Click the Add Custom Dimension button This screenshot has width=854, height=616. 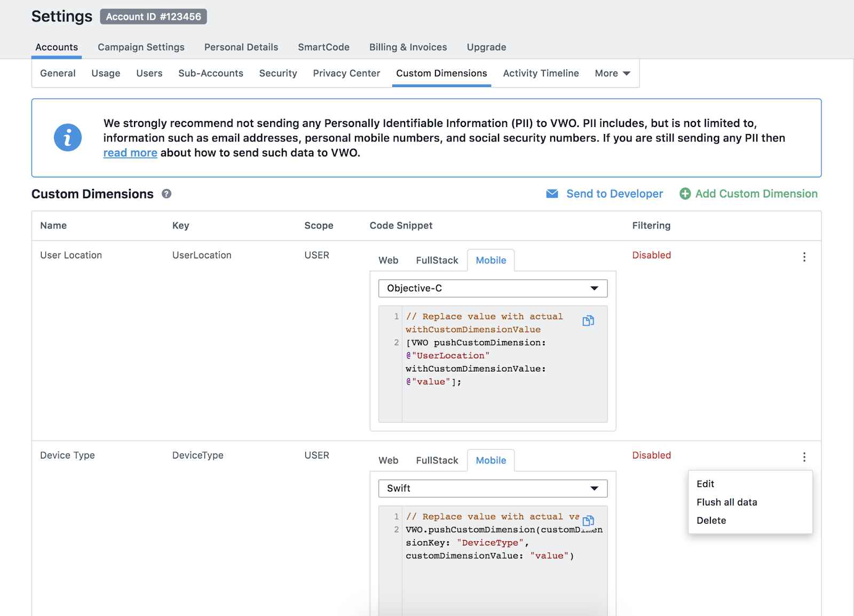[x=756, y=194]
